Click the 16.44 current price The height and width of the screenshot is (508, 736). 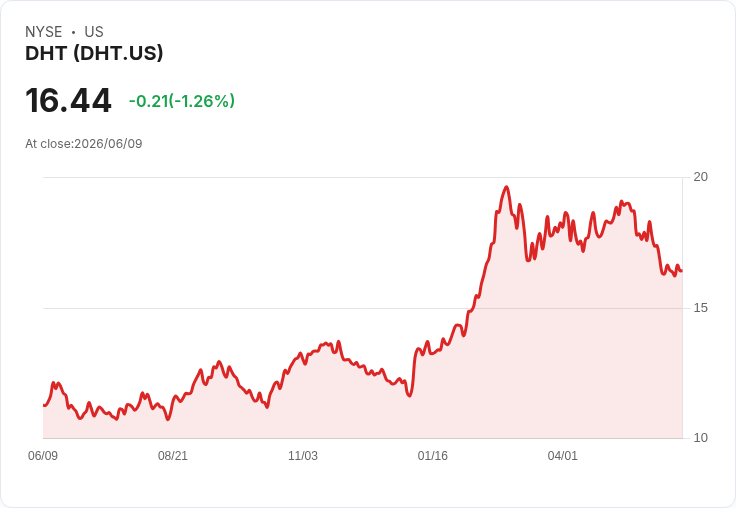coord(68,100)
